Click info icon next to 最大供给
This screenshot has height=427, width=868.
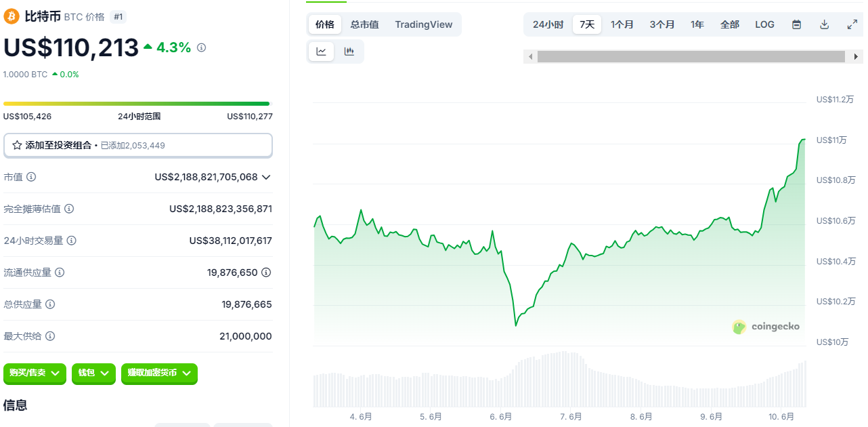tap(50, 336)
